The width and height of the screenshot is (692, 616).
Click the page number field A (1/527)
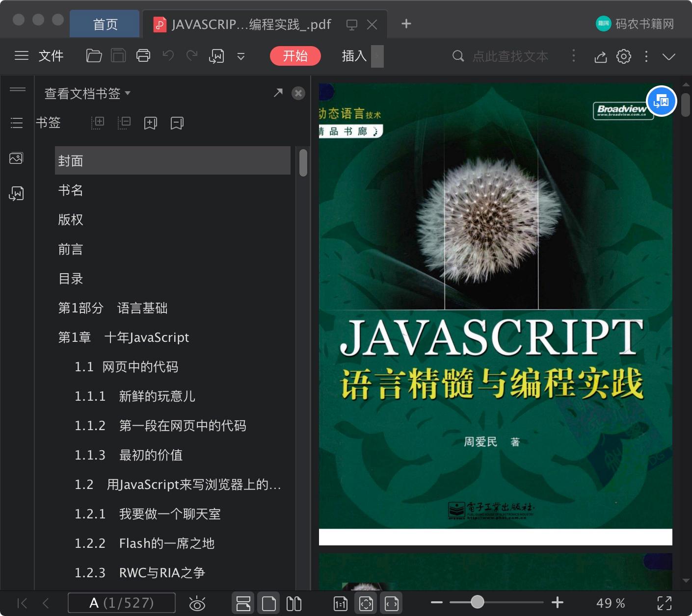click(122, 603)
